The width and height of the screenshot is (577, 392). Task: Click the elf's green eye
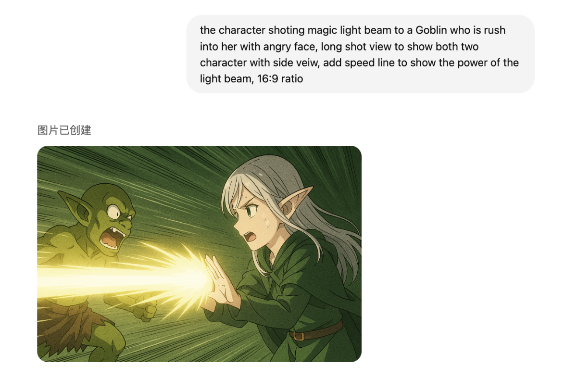pyautogui.click(x=251, y=210)
